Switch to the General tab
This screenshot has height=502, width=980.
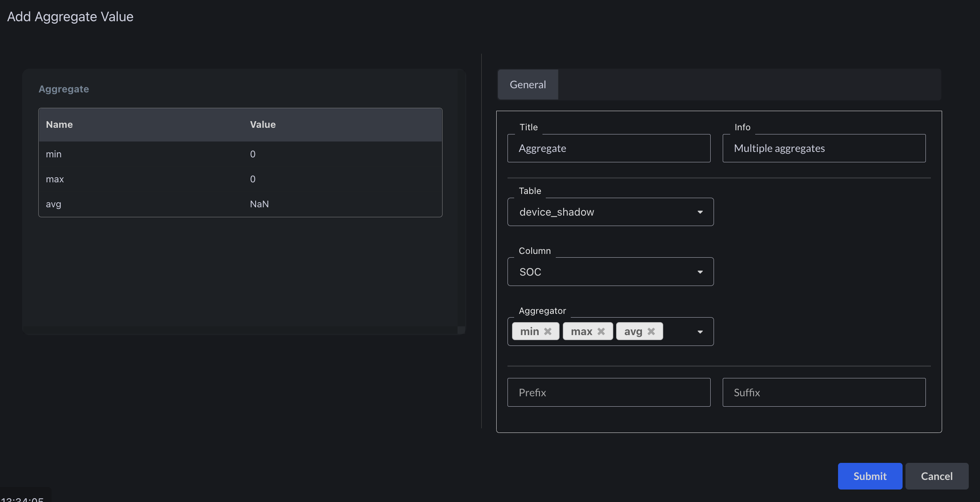point(527,84)
